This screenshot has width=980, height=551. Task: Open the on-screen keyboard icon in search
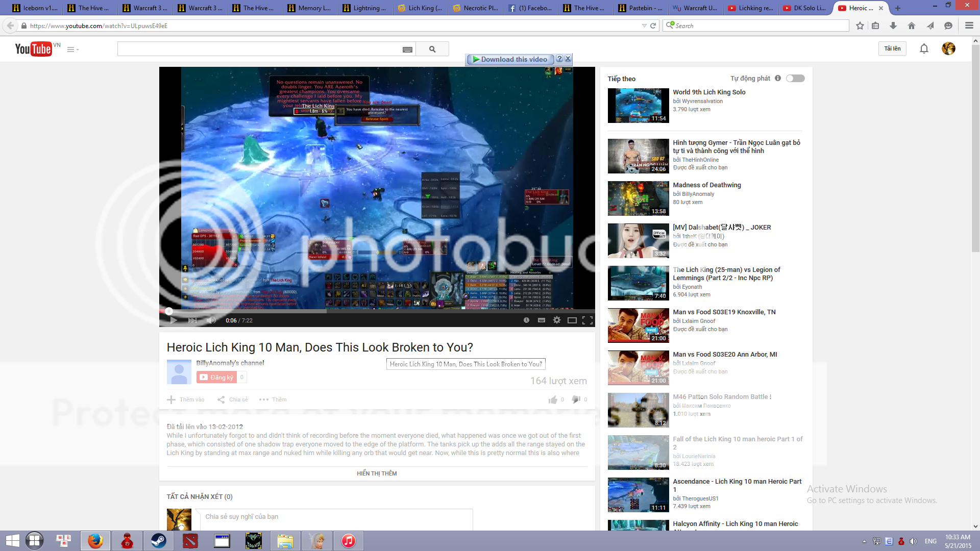point(407,49)
